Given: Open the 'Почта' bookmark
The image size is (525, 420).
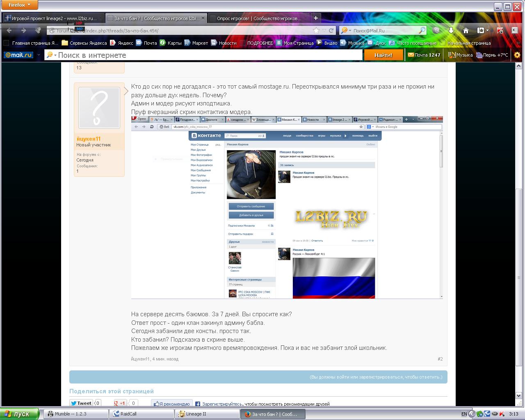Looking at the screenshot, I should pos(146,43).
